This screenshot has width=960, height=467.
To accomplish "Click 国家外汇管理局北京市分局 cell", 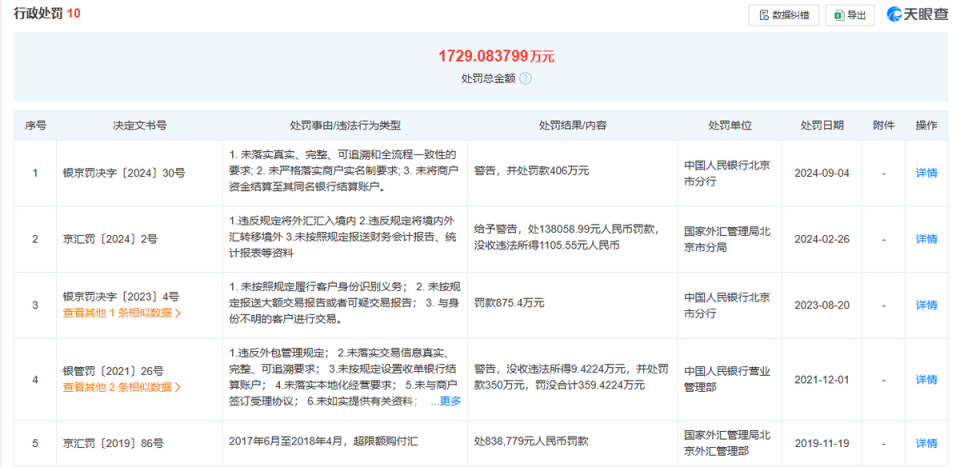I will 727,239.
